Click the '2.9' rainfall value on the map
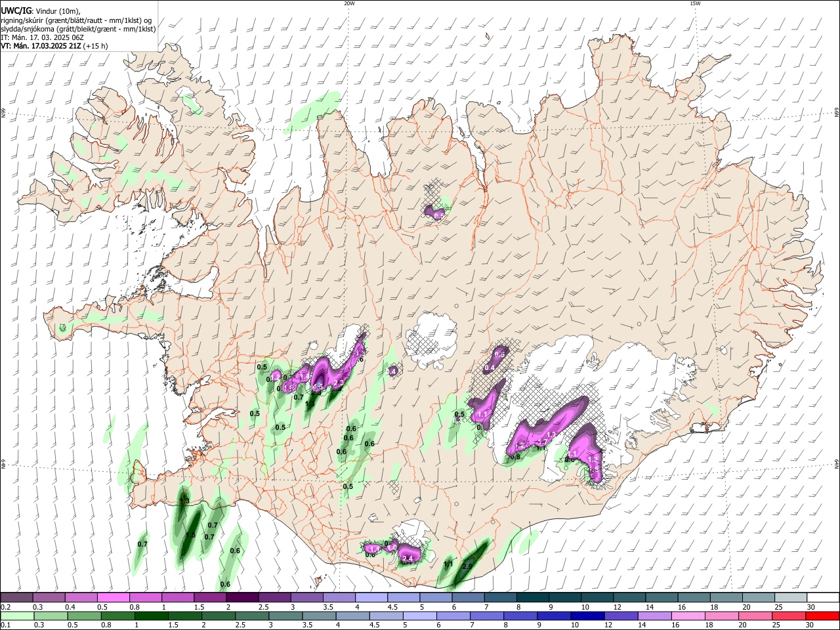The width and height of the screenshot is (840, 630). (467, 566)
